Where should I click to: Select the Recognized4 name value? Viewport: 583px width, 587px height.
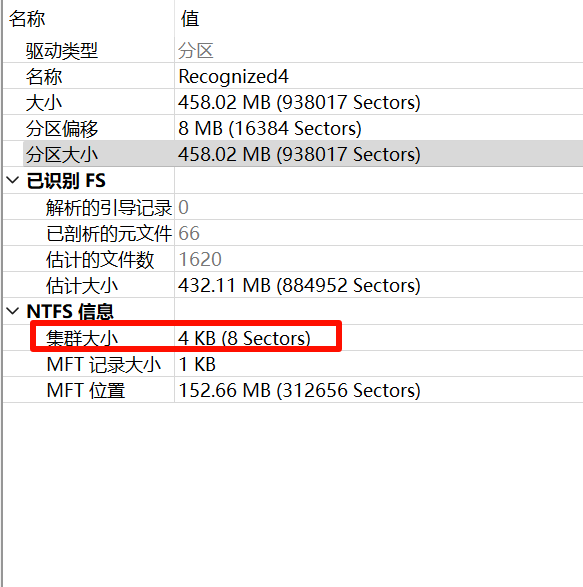tap(233, 76)
